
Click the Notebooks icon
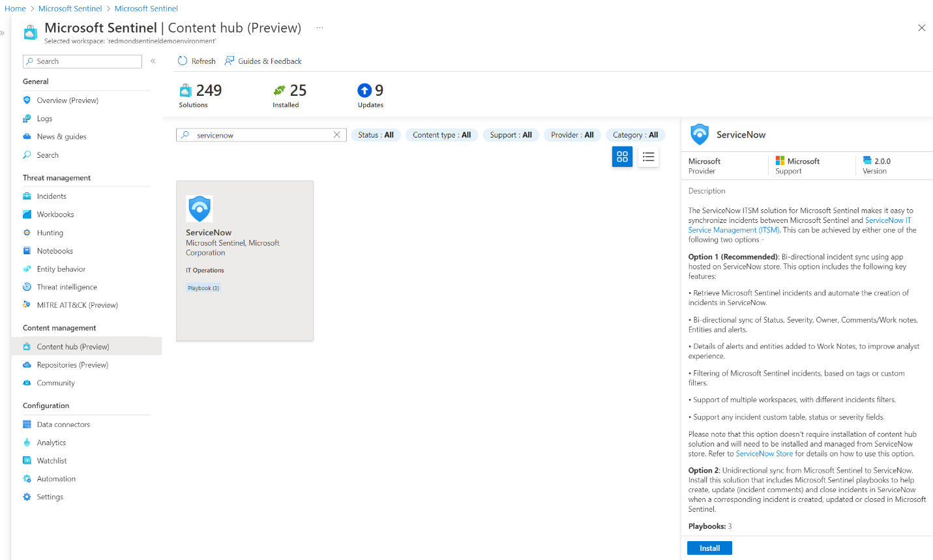click(x=27, y=251)
